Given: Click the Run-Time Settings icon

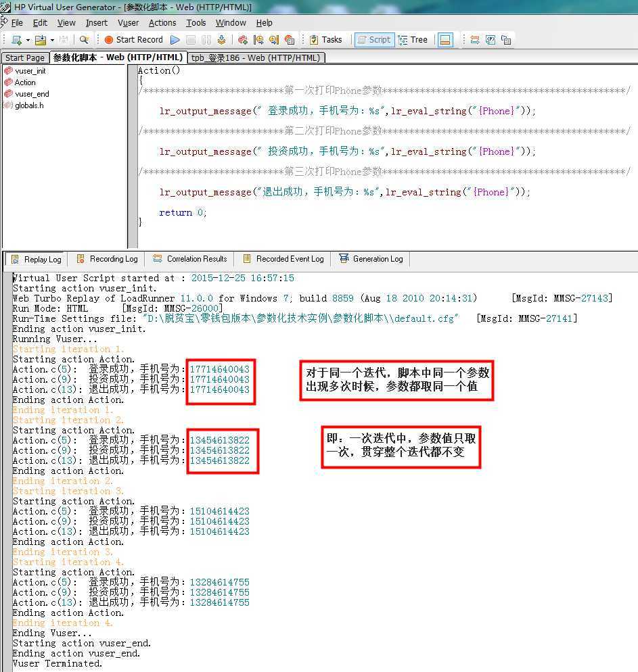Looking at the screenshot, I should pyautogui.click(x=243, y=40).
